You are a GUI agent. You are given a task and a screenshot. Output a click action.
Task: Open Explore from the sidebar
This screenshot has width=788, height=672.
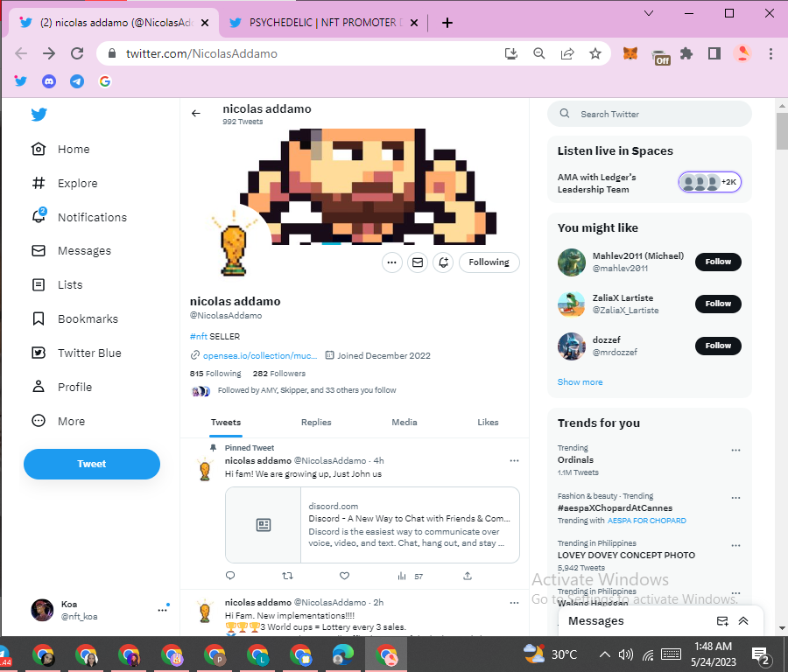click(64, 184)
